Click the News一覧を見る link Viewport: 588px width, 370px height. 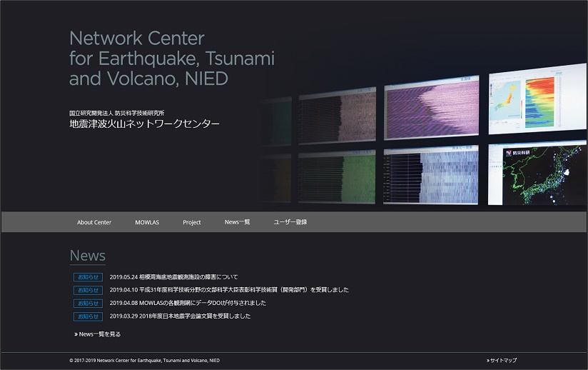(x=100, y=334)
